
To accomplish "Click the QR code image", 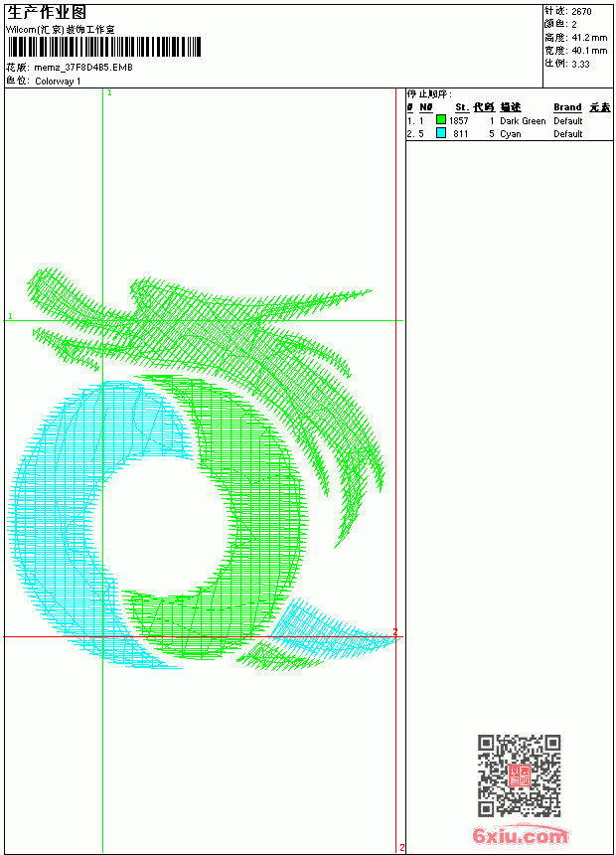I will click(x=520, y=774).
